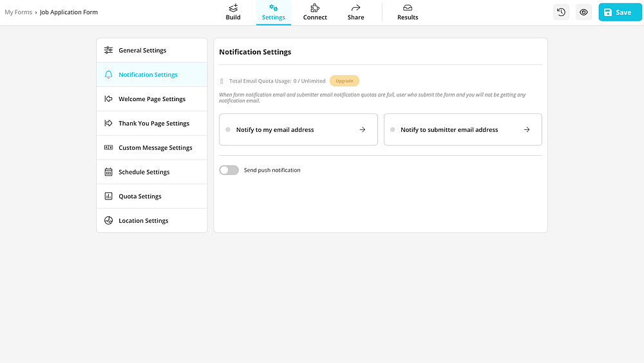The width and height of the screenshot is (644, 363).
Task: Click the Quota chart icon
Action: click(x=108, y=196)
